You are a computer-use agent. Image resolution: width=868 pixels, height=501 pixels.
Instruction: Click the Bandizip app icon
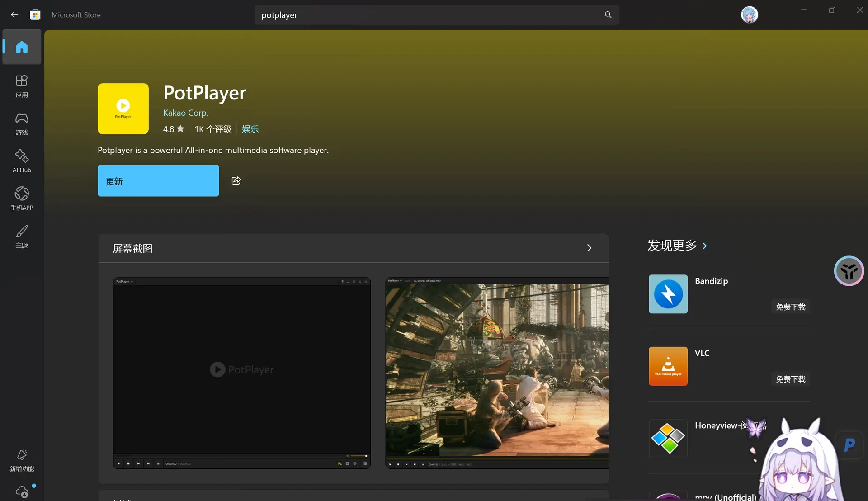pos(668,294)
